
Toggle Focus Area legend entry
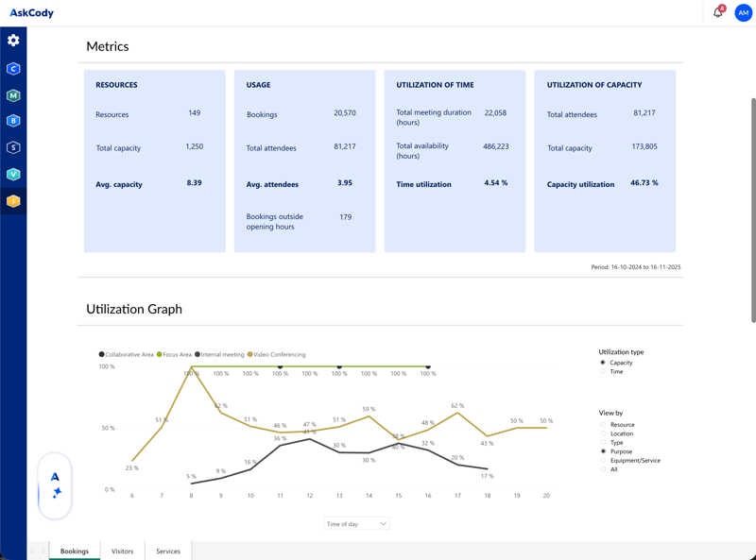pyautogui.click(x=175, y=355)
